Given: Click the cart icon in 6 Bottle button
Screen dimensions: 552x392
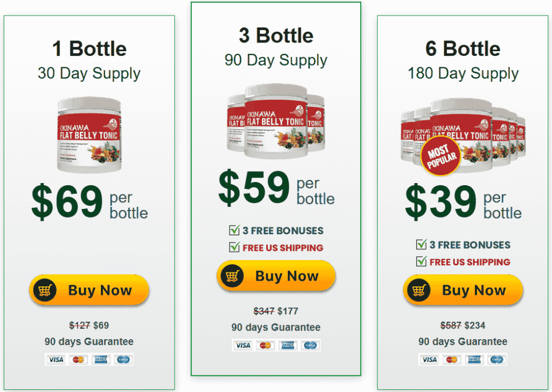Looking at the screenshot, I should (x=419, y=291).
